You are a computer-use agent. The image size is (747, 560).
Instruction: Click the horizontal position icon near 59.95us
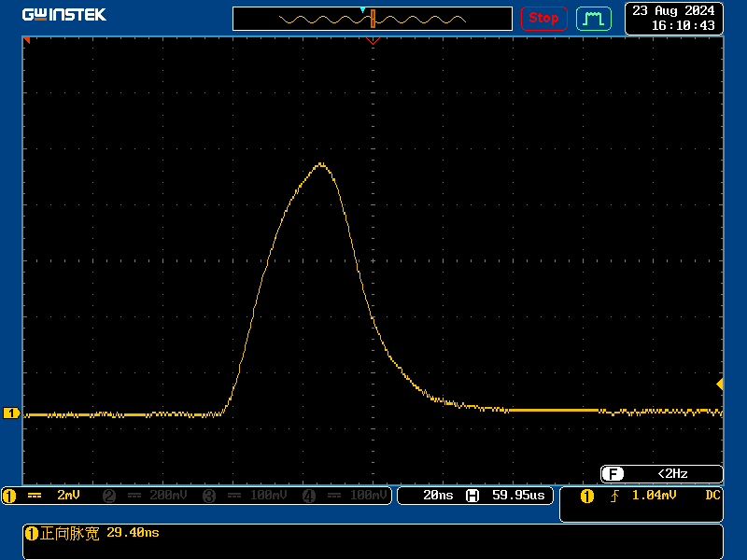[x=472, y=496]
